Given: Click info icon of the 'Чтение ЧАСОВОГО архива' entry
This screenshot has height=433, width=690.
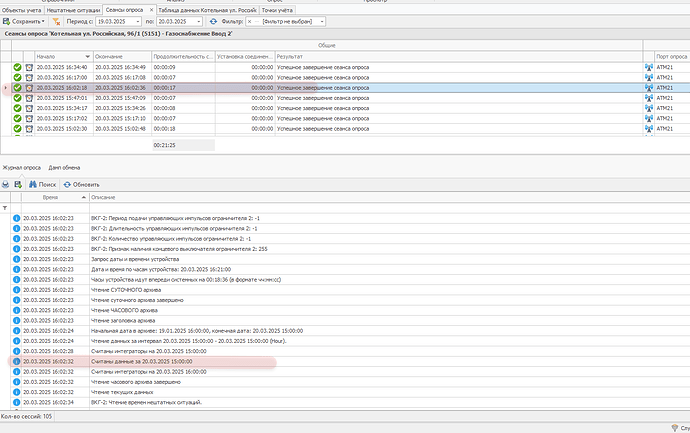Looking at the screenshot, I should pos(16,310).
